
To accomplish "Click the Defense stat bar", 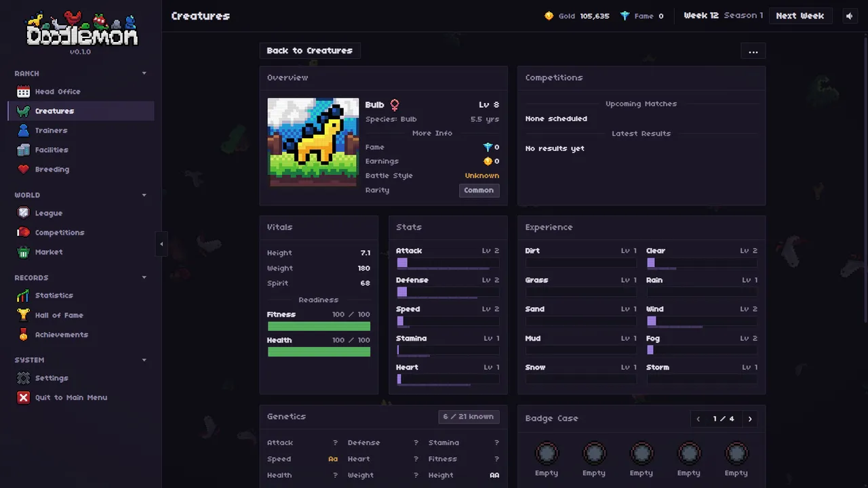I will (x=448, y=291).
